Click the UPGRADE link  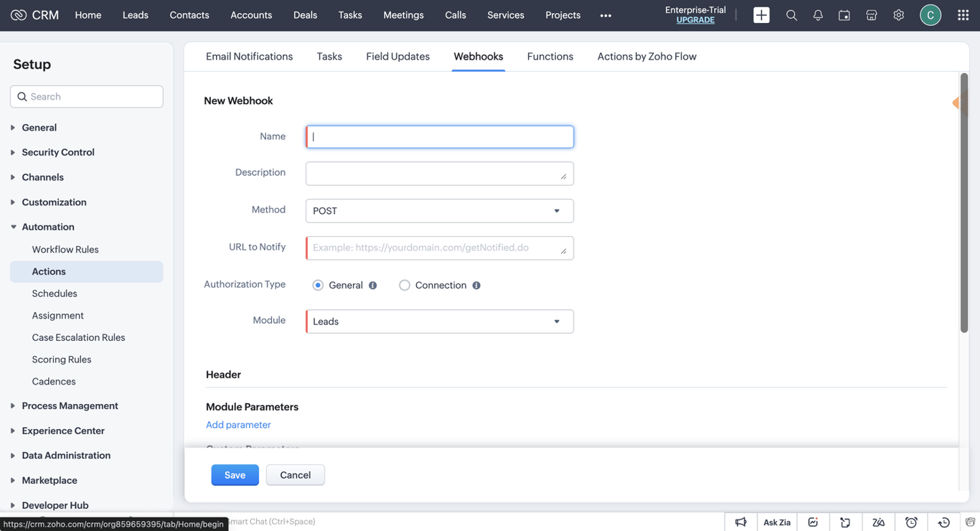(695, 20)
